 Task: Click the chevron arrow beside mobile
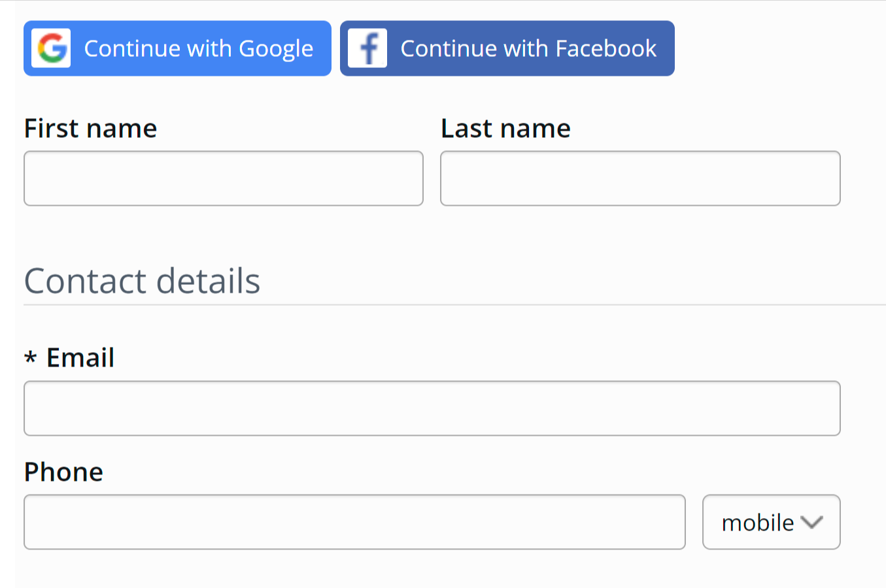tap(811, 522)
